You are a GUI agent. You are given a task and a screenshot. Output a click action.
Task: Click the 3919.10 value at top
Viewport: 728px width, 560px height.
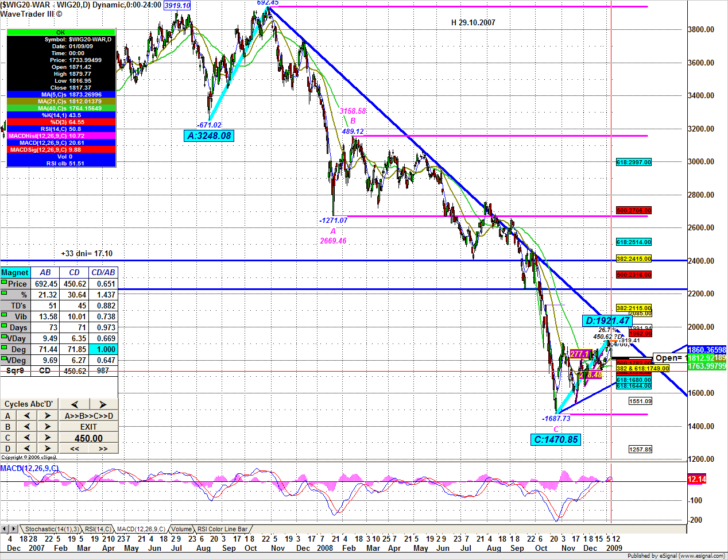(177, 5)
